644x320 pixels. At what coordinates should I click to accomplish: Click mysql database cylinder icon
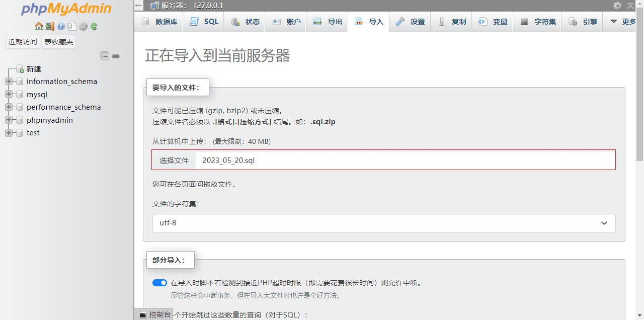[20, 95]
